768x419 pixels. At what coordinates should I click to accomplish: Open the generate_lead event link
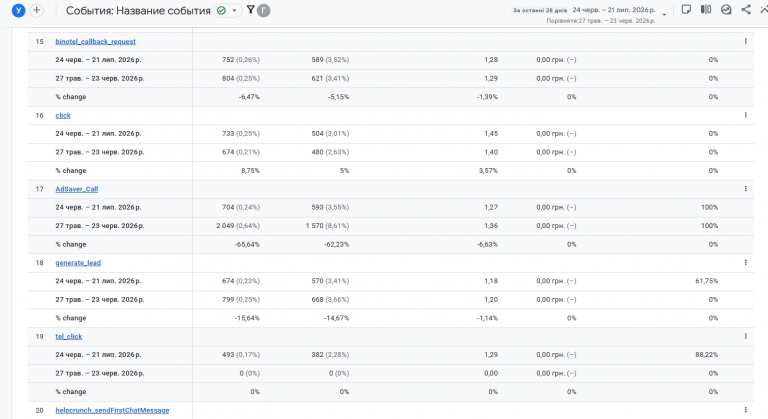(78, 263)
